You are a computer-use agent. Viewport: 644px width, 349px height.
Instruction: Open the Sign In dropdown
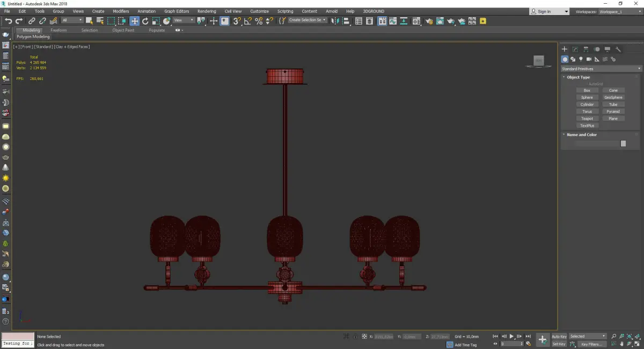click(549, 11)
